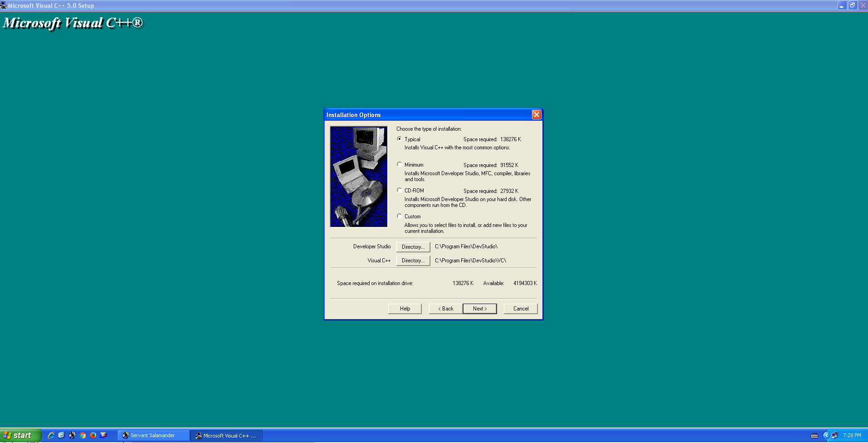
Task: Open the keyboard language bar icon
Action: (814, 436)
